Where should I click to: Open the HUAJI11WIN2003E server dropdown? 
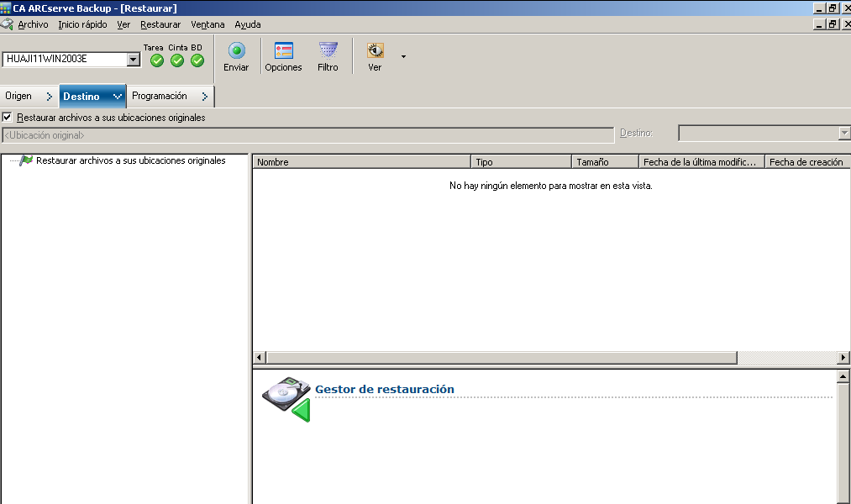point(133,60)
